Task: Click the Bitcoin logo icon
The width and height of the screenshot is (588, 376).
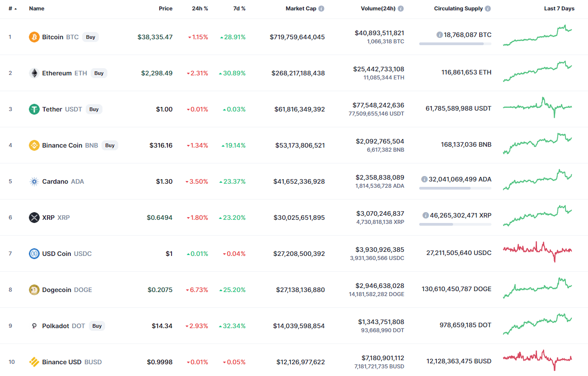Action: 34,37
